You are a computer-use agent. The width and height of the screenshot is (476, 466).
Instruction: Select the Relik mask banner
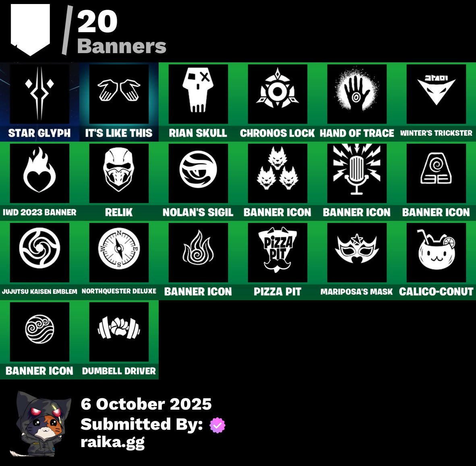(119, 173)
